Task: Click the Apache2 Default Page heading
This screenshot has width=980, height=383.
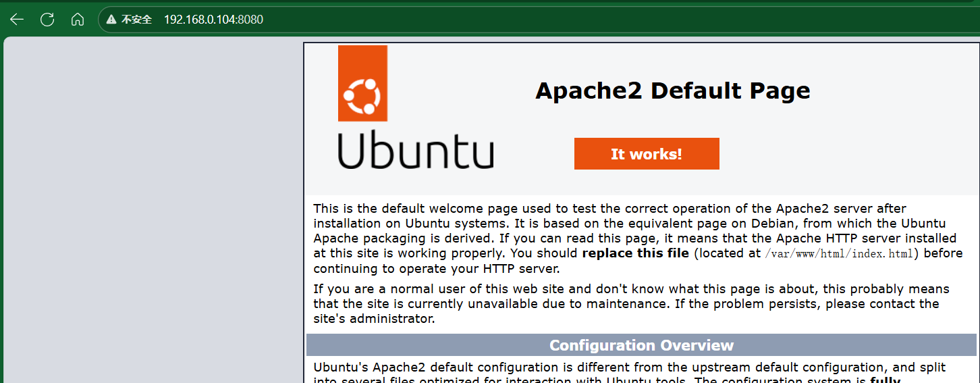Action: (672, 91)
